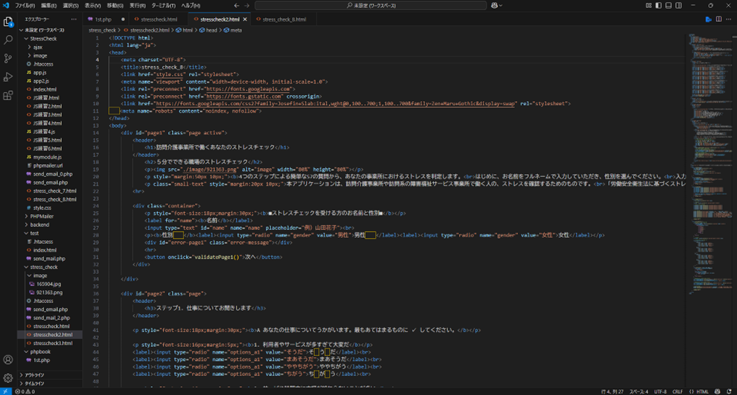Open stresscheck3.html in the explorer

[50, 343]
